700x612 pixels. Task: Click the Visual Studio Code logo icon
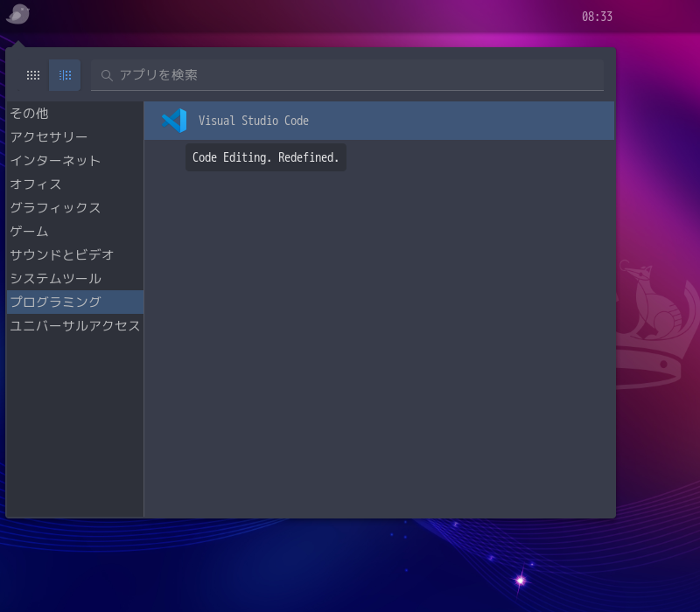pyautogui.click(x=174, y=121)
